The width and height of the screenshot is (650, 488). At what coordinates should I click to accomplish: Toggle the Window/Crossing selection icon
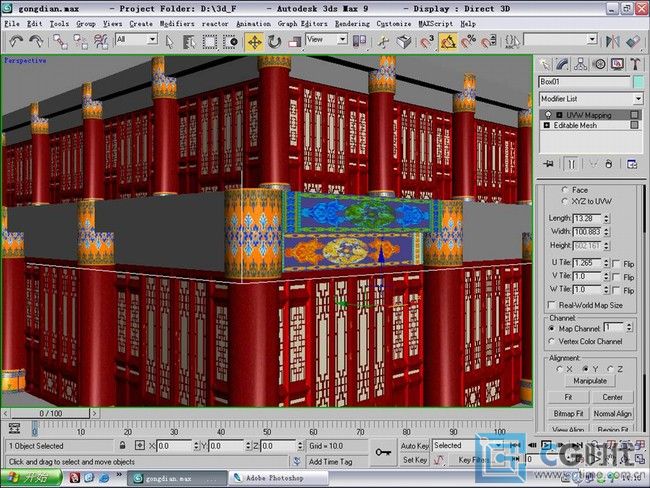pos(230,41)
